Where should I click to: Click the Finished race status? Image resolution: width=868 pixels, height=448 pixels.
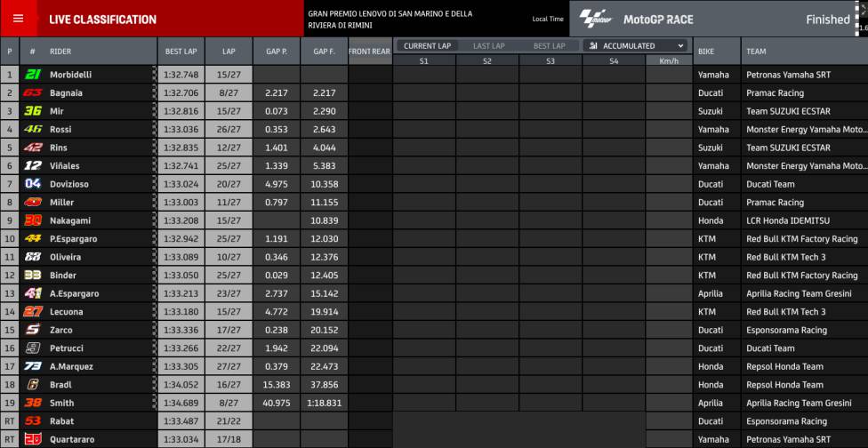click(828, 20)
